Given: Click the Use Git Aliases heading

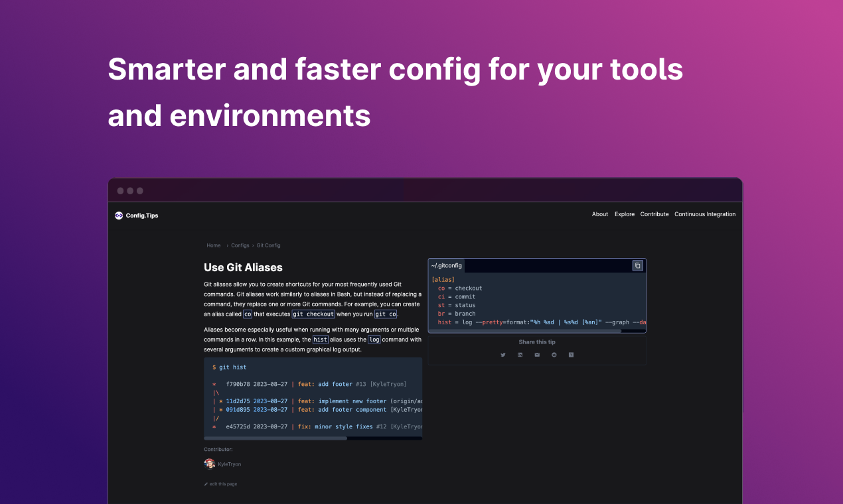Looking at the screenshot, I should pos(243,267).
